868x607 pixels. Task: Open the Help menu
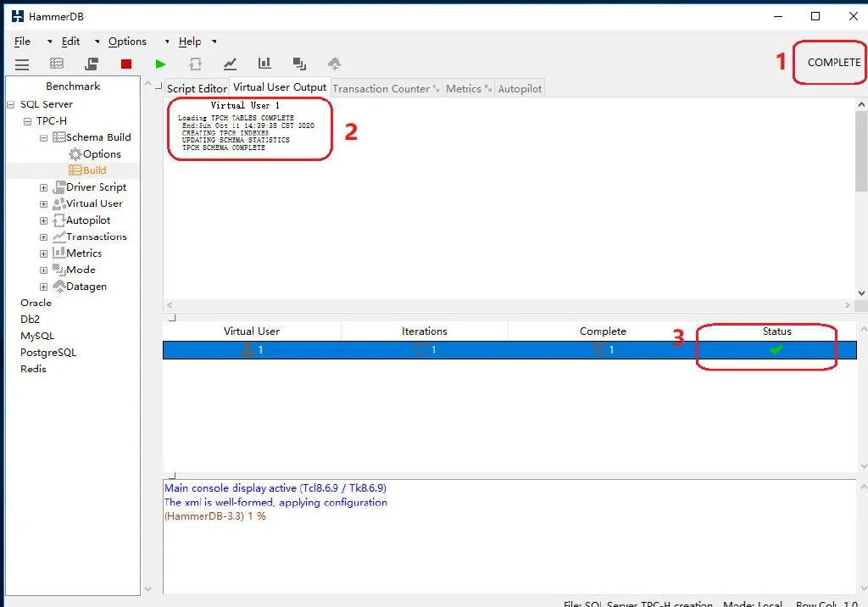pos(190,42)
